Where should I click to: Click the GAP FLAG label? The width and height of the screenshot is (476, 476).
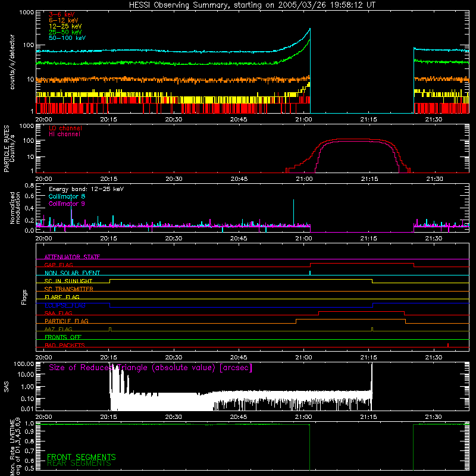58,265
